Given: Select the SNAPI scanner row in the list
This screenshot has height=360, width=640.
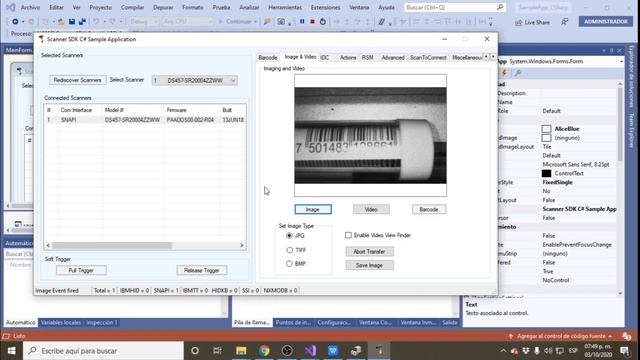Looking at the screenshot, I should pos(145,120).
